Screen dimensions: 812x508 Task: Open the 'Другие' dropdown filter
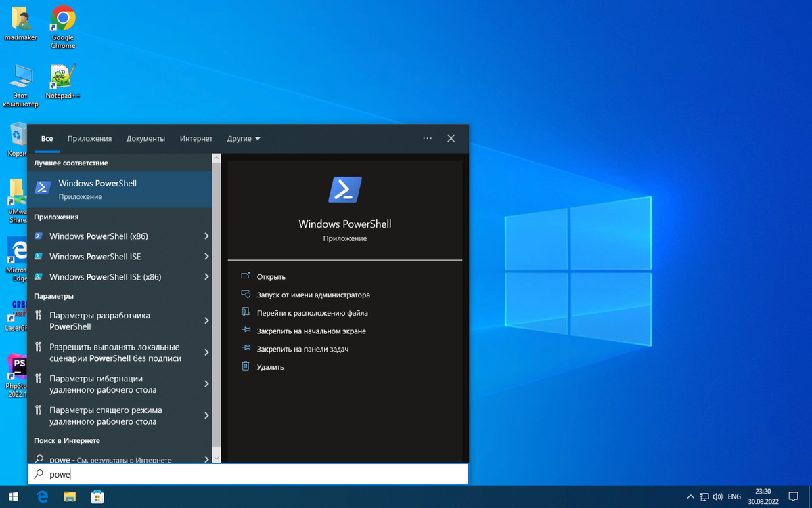pos(244,138)
